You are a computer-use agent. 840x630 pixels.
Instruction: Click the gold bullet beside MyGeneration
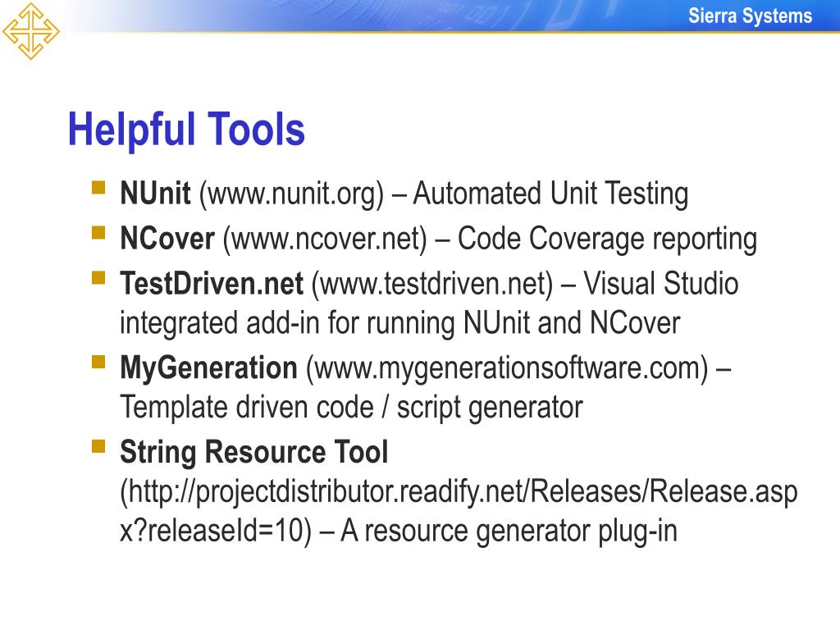(x=98, y=362)
